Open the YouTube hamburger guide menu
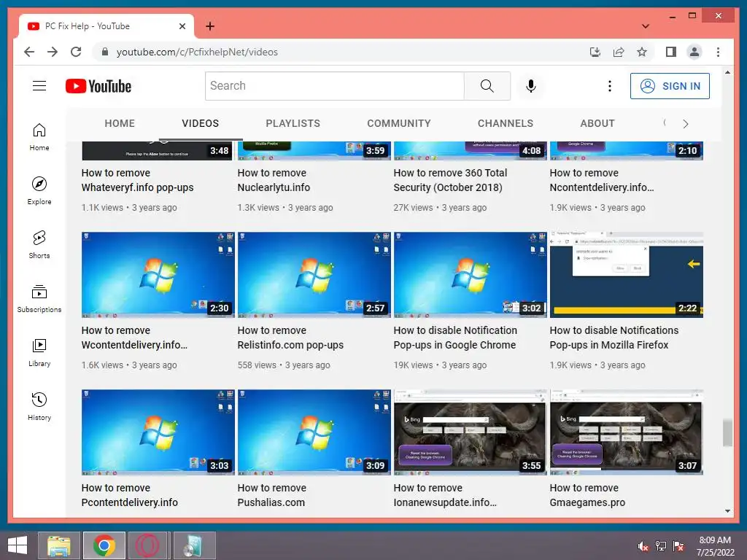747x560 pixels. (39, 86)
